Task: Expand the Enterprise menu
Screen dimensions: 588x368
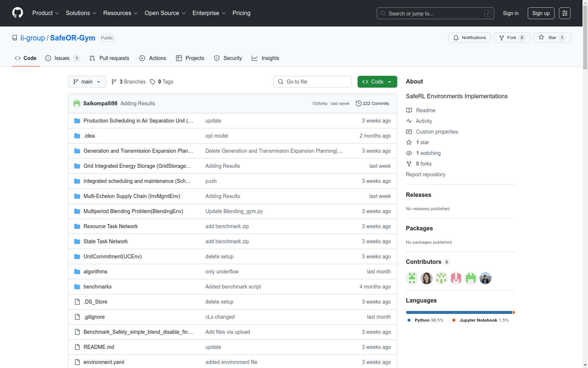Action: point(209,13)
